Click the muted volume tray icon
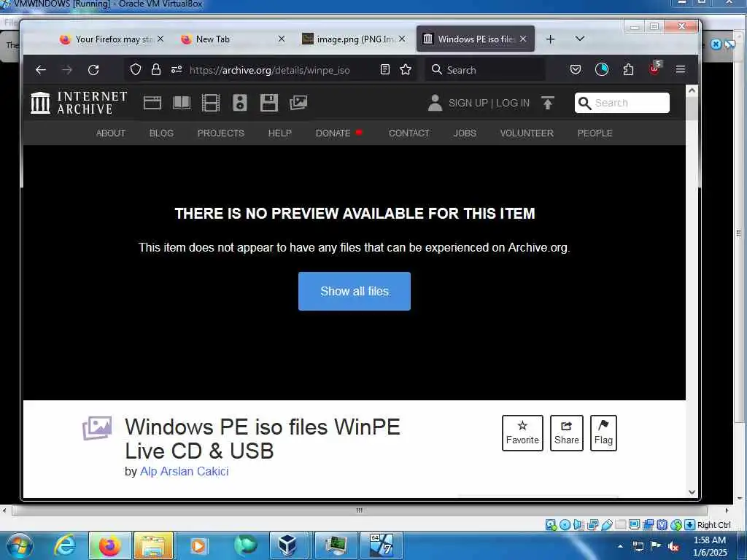The image size is (747, 560). click(673, 546)
